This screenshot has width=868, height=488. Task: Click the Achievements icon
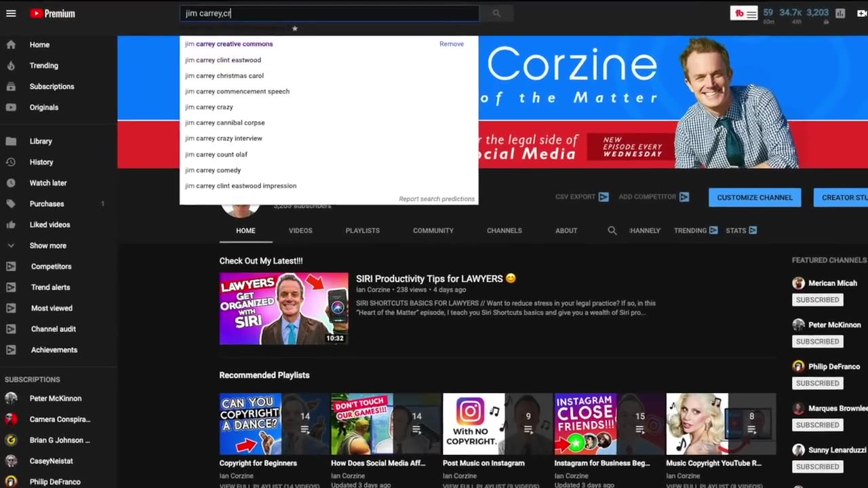tap(11, 350)
